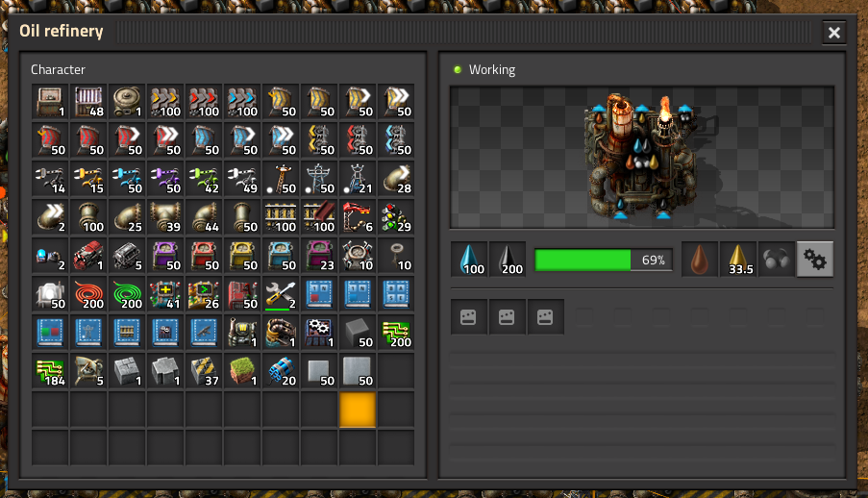Pick up the grey burner inserter stack of 14
Screen dimensions: 868x498
(x=50, y=179)
